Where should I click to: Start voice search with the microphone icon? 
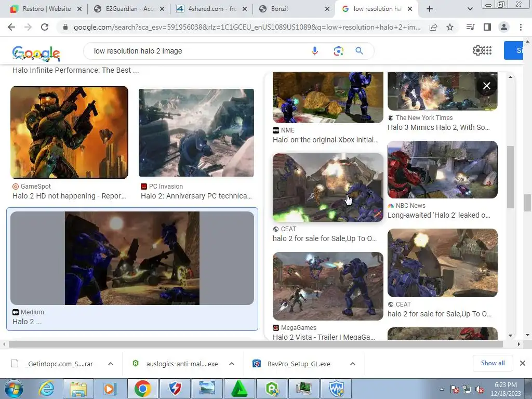[x=314, y=51]
